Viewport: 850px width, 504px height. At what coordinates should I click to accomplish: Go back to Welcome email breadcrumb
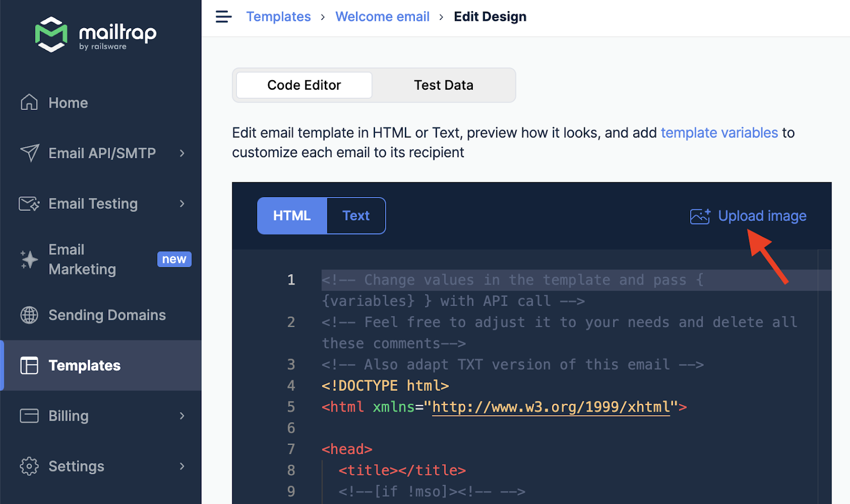[x=382, y=16]
